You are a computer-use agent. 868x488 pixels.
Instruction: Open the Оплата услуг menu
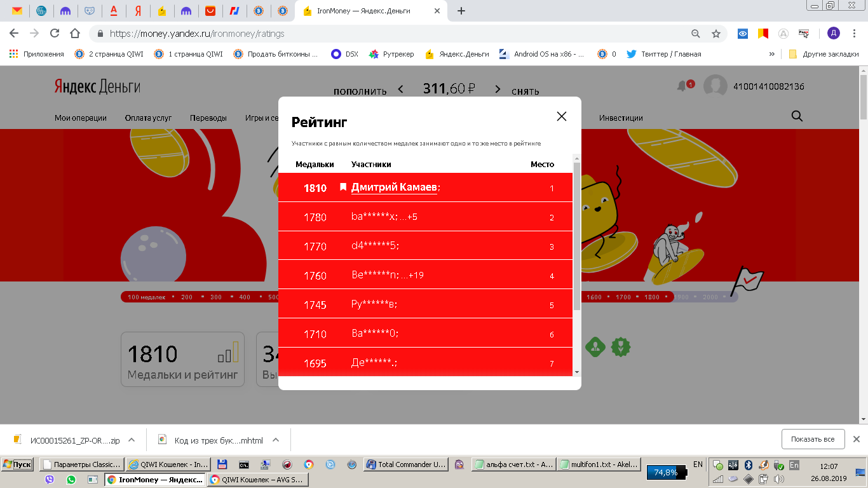tap(148, 118)
